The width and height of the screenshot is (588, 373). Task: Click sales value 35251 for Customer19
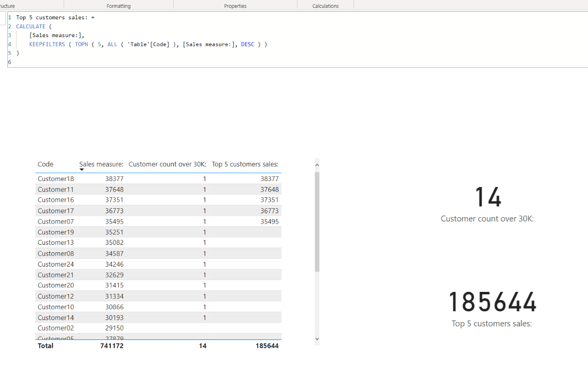(x=114, y=233)
